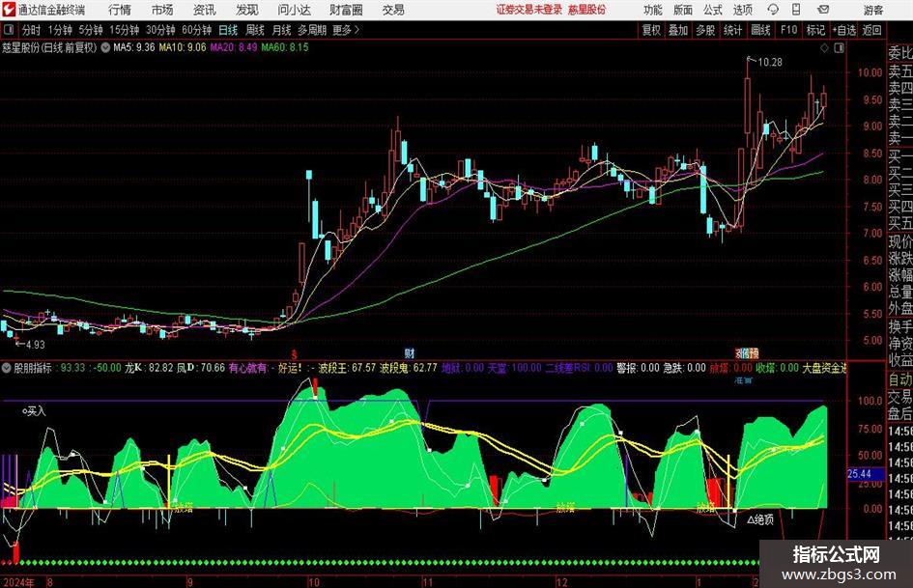Open the 多周期 multi-period view
913x588 pixels.
tap(312, 30)
